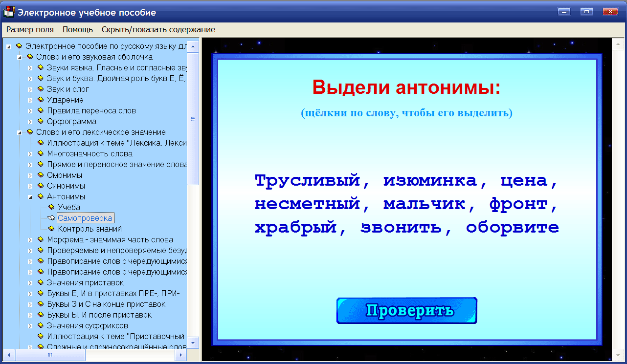Click the book icon beside "Синонимы"
The height and width of the screenshot is (364, 627).
click(x=40, y=186)
